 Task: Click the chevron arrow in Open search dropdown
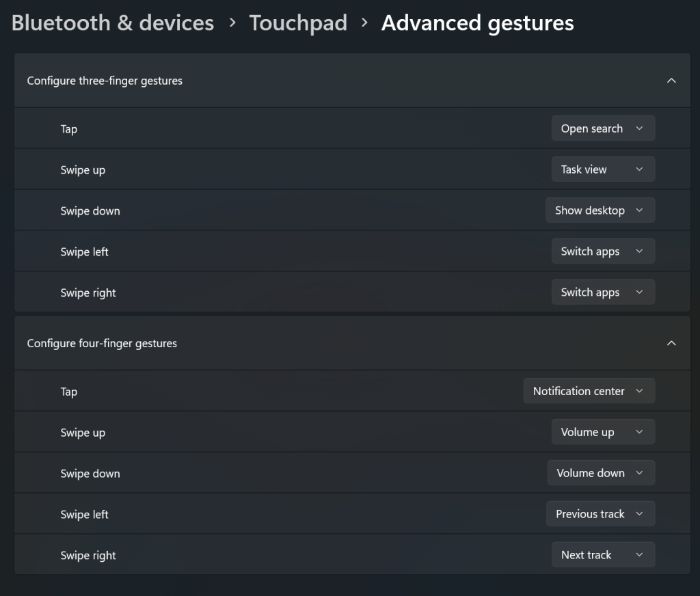pos(639,128)
